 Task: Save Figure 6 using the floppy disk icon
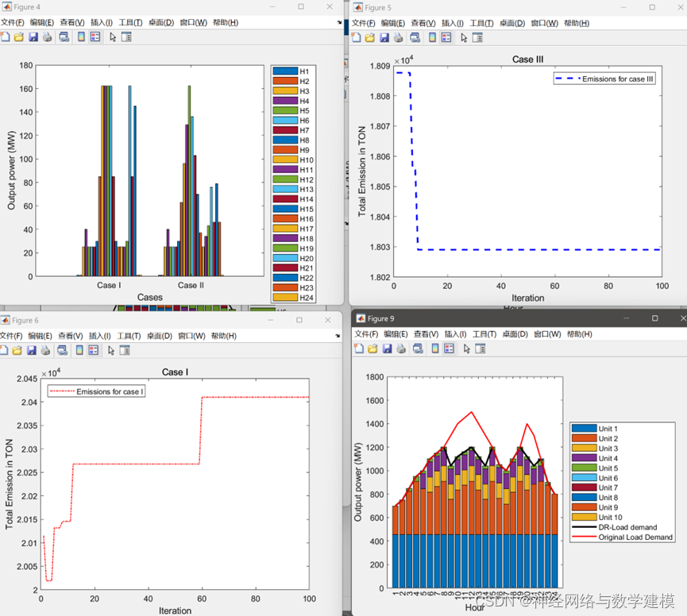point(33,349)
